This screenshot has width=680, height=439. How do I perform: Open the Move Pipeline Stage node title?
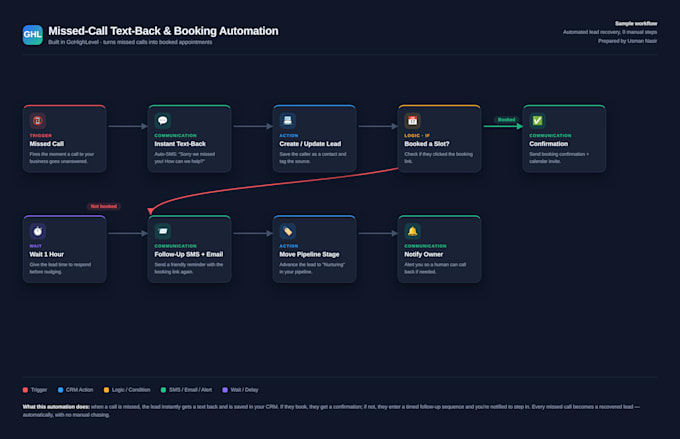[309, 254]
